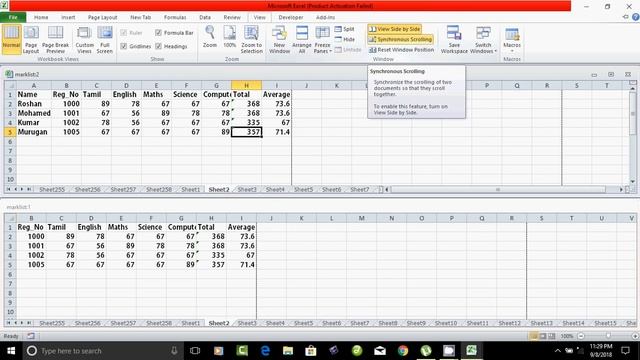The height and width of the screenshot is (360, 640).
Task: Click the taskbar search box
Action: pos(102,351)
